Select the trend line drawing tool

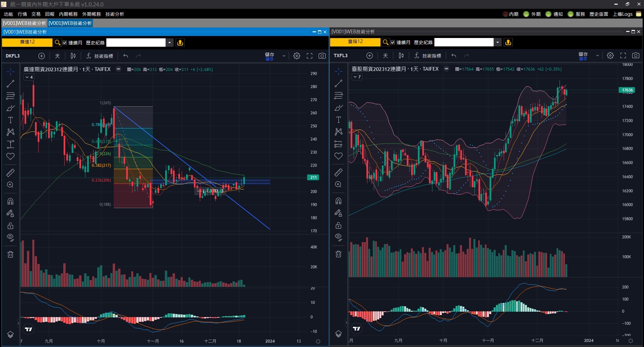coord(10,84)
